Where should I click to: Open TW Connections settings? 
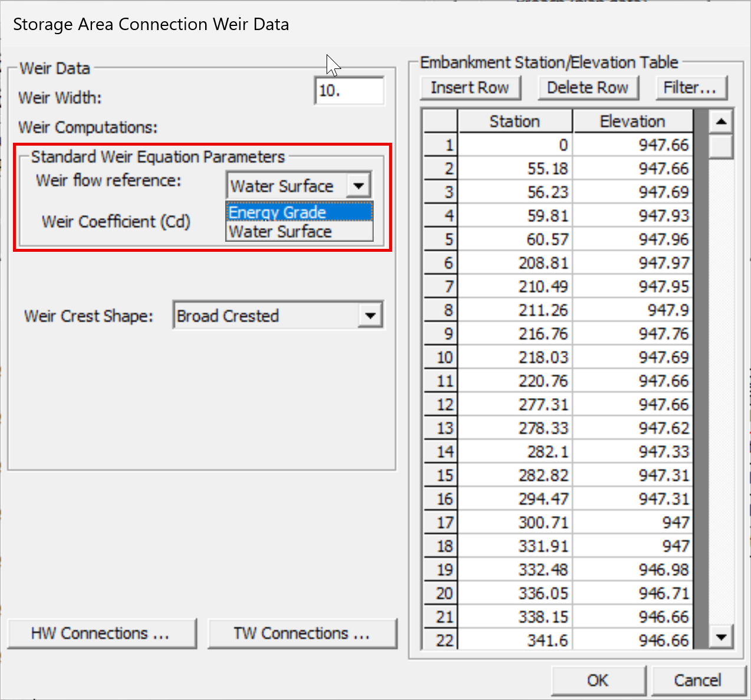point(302,633)
